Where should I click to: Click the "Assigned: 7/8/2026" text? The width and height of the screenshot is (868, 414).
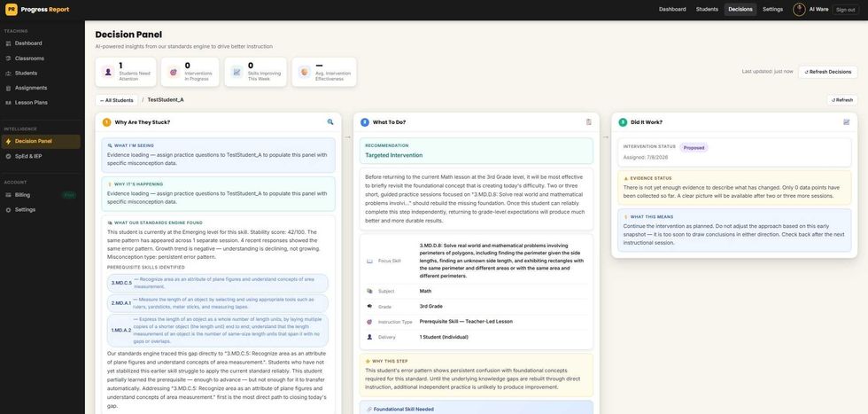point(644,158)
